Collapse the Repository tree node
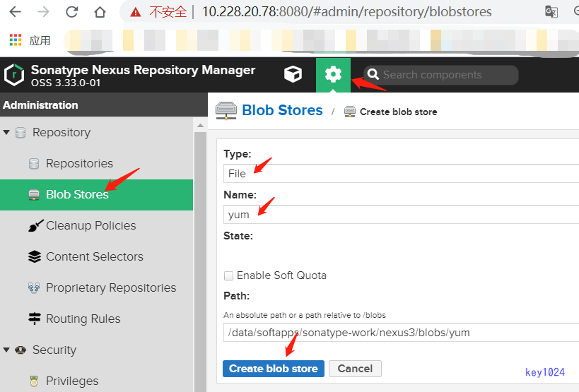Image resolution: width=579 pixels, height=392 pixels. pos(6,132)
